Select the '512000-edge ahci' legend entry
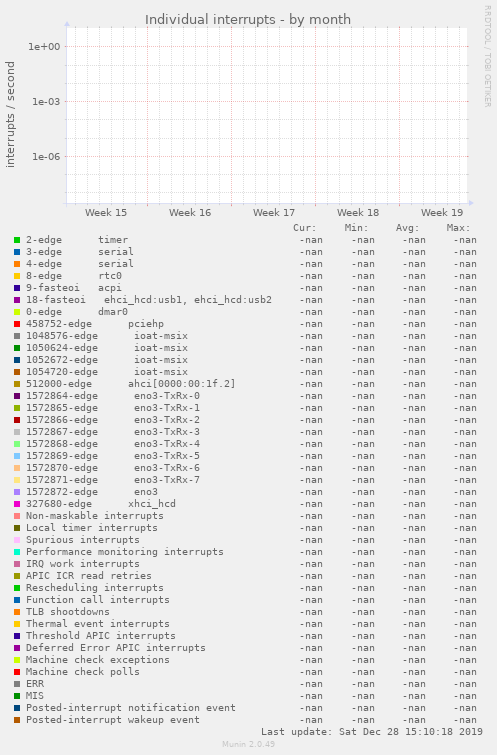The height and width of the screenshot is (755, 497). click(x=131, y=384)
